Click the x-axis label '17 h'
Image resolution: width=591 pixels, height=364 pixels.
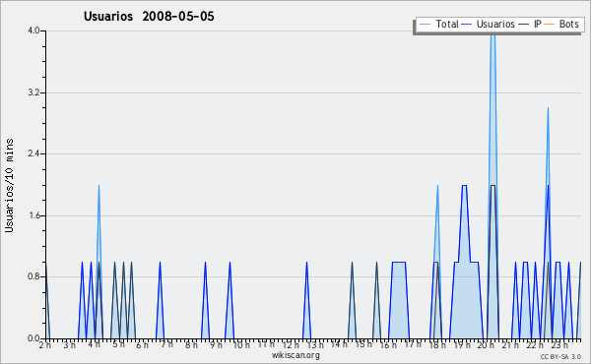click(x=413, y=344)
